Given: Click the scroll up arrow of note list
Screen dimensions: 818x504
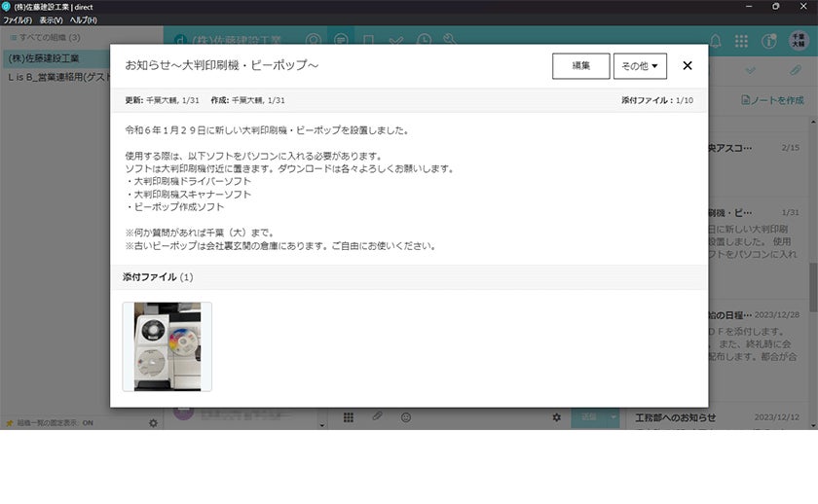Looking at the screenshot, I should [813, 122].
